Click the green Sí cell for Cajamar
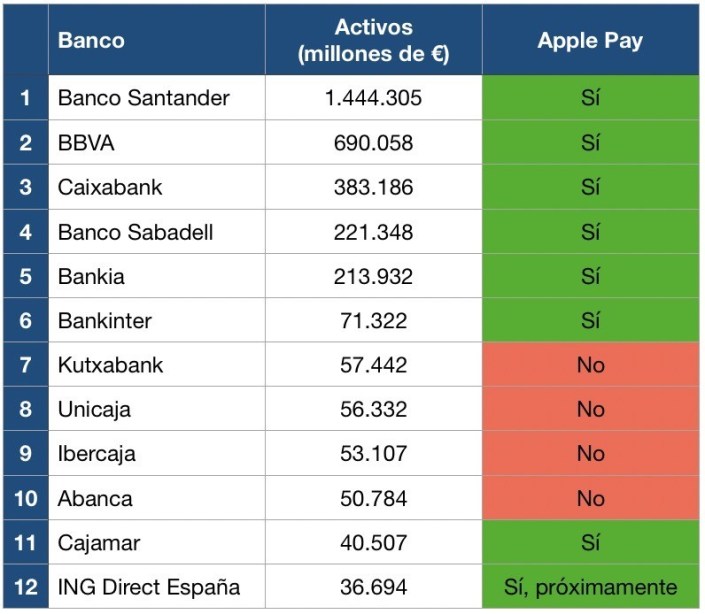This screenshot has height=614, width=705. coord(590,543)
